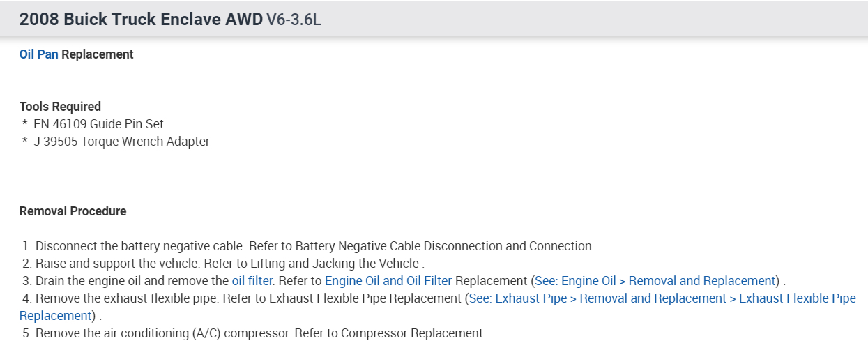Follow the 'oil filter' hyperlink in step 3
Viewport: 868px width, 357px height.
(x=251, y=281)
